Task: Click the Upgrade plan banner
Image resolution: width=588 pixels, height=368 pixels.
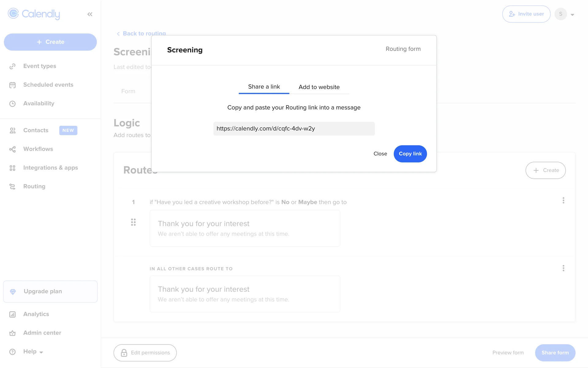Action: point(50,291)
